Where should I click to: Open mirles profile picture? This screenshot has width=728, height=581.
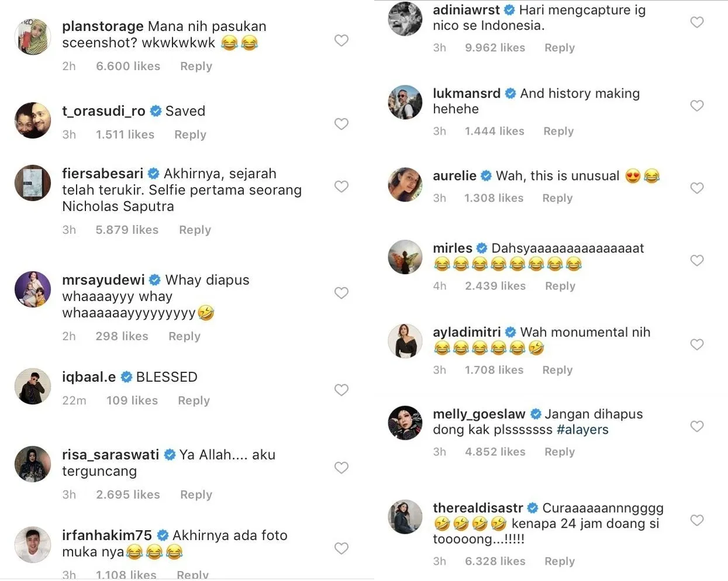(x=405, y=257)
